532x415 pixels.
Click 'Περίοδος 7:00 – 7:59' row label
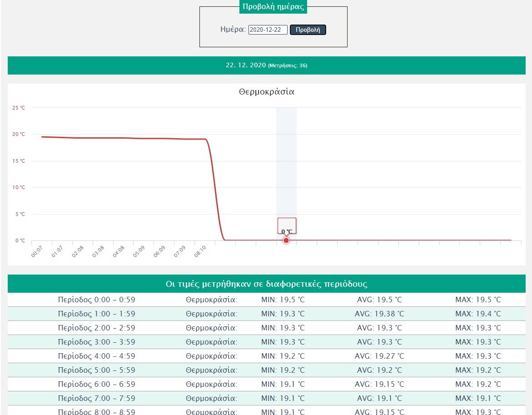coord(96,398)
